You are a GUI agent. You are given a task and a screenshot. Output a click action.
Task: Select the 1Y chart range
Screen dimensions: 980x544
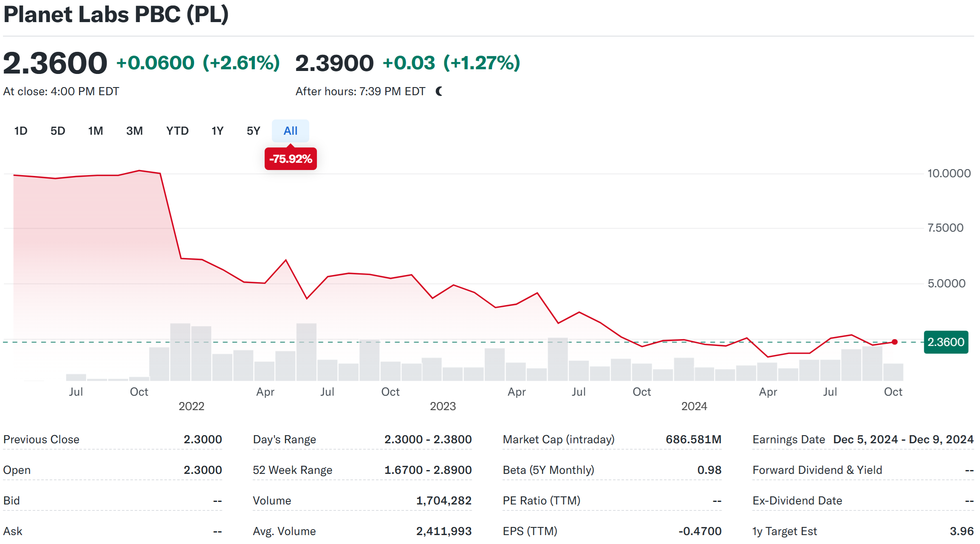(217, 131)
